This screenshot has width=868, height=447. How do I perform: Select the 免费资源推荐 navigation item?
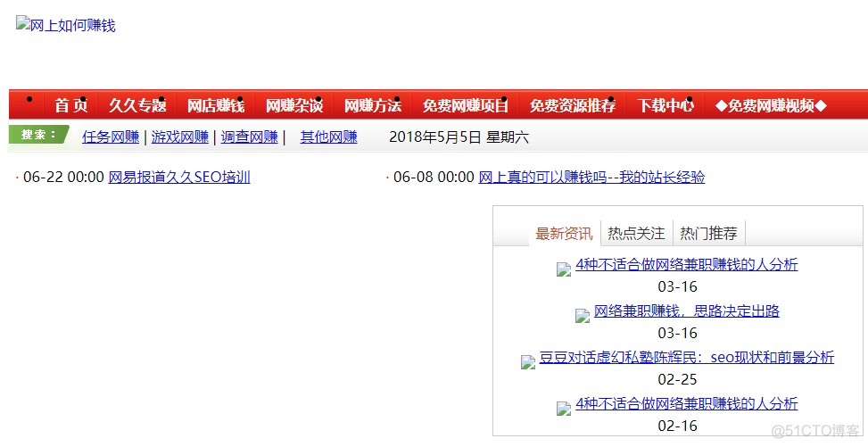click(x=573, y=105)
